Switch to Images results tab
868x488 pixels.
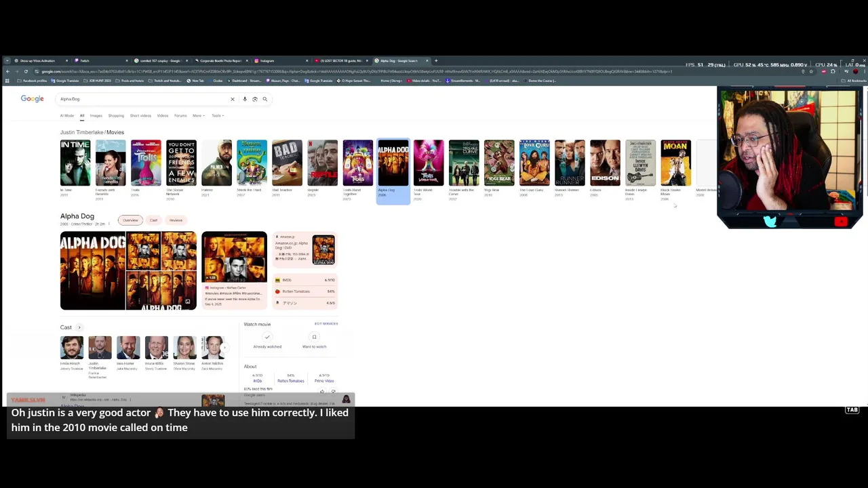pos(96,116)
